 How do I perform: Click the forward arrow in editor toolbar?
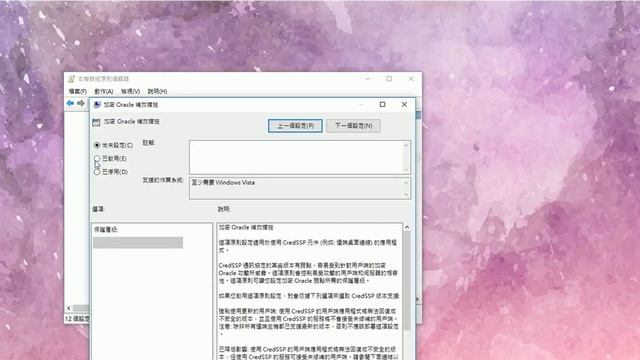(x=81, y=104)
